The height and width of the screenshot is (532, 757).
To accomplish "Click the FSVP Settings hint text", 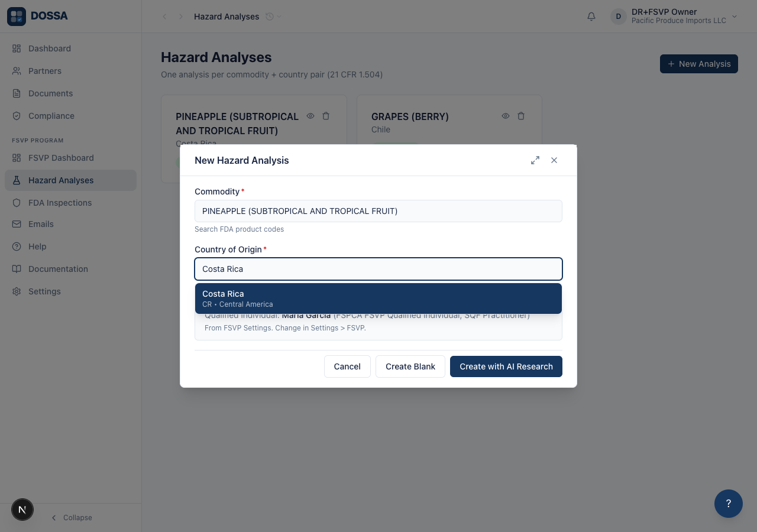I will 285,327.
